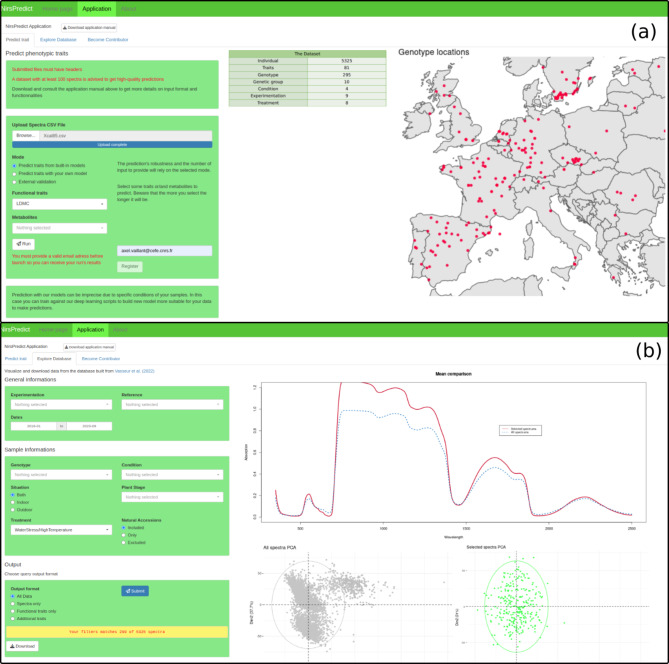Choose the Indoor situation option
This screenshot has height=664, width=669.
tap(14, 501)
